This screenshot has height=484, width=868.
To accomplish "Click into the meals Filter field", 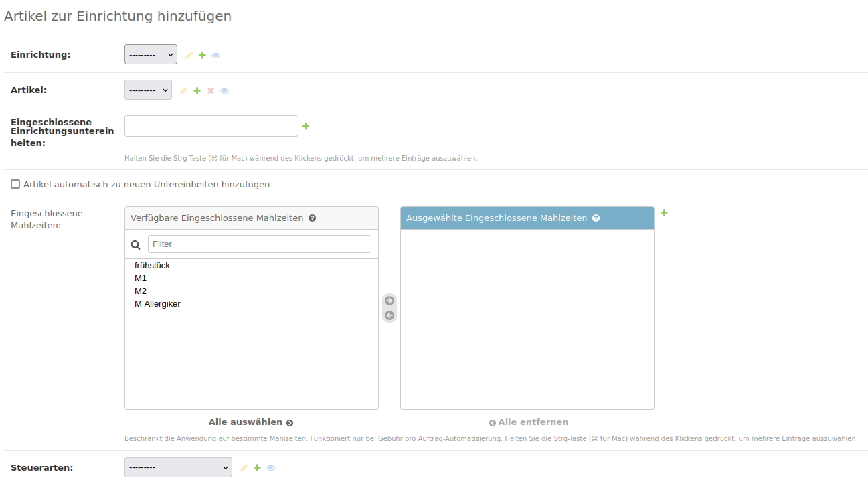I will click(259, 244).
